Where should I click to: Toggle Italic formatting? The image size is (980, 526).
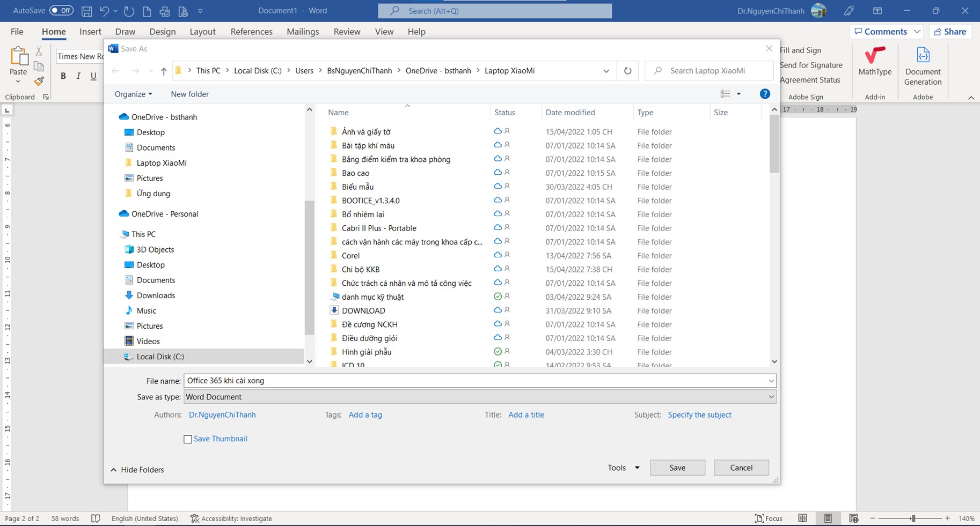78,76
